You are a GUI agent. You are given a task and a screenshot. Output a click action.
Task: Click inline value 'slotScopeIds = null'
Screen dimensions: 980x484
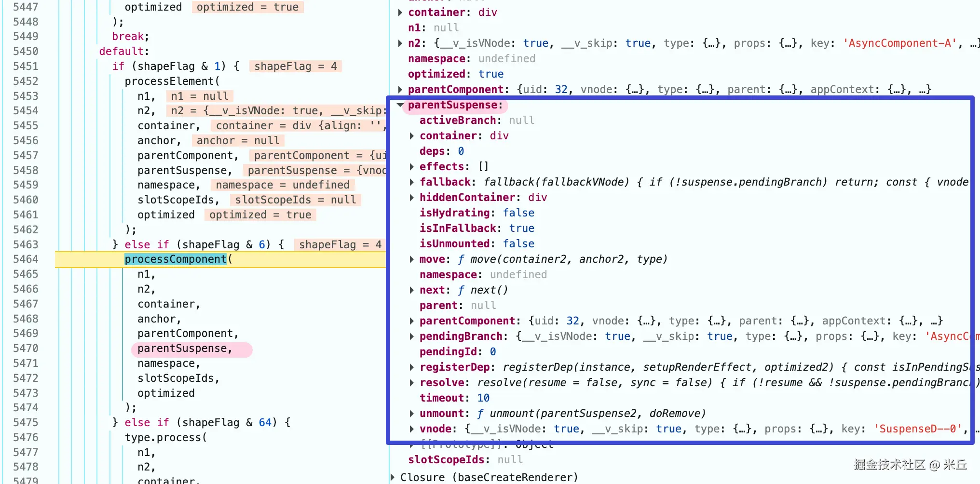tap(295, 200)
